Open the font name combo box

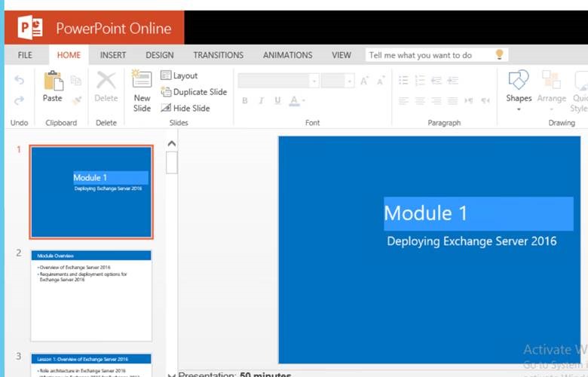278,81
